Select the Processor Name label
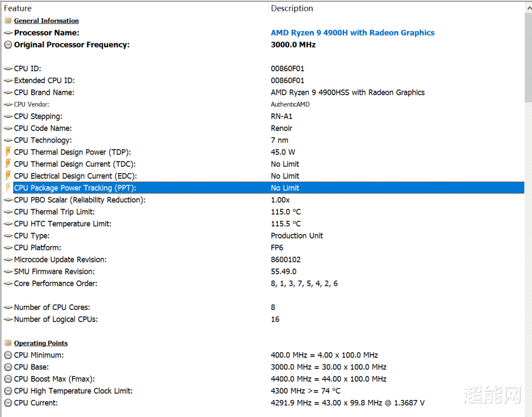Image resolution: width=532 pixels, height=417 pixels. 46,32
